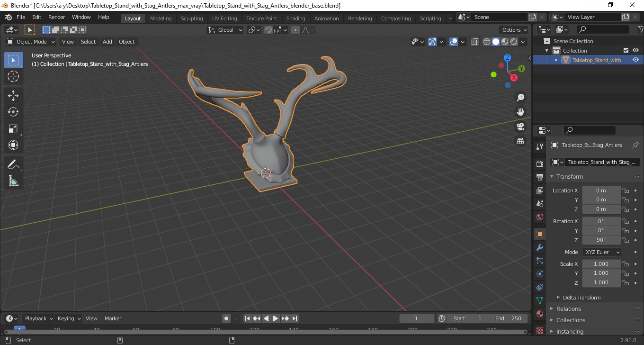Open the XYZ Euler rotation mode dropdown

[601, 252]
